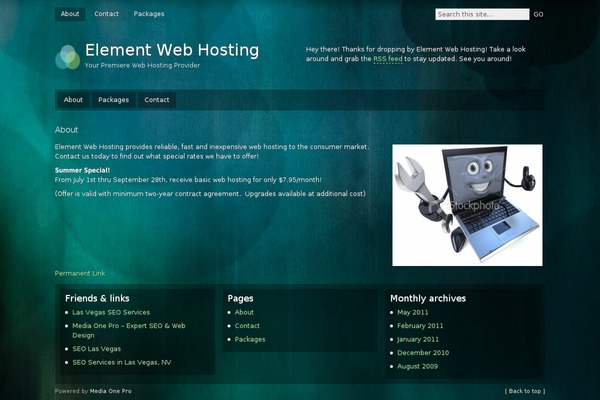Click the Element Web Hosting logo icon
The image size is (600, 400).
click(x=68, y=57)
